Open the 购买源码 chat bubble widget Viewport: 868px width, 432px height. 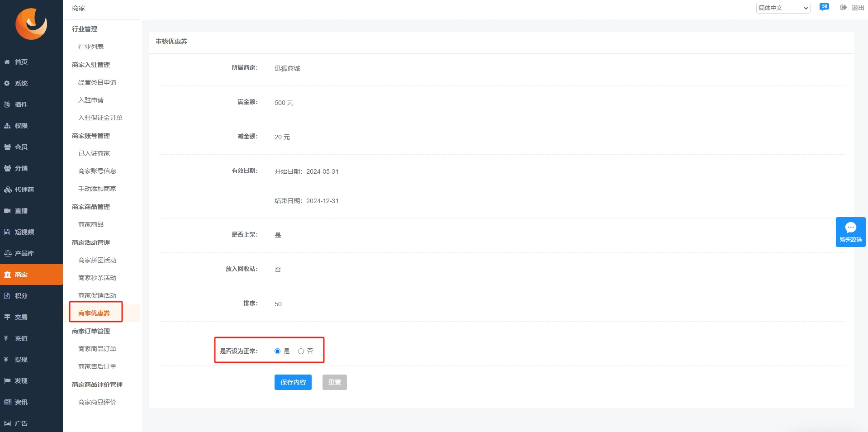pos(850,232)
